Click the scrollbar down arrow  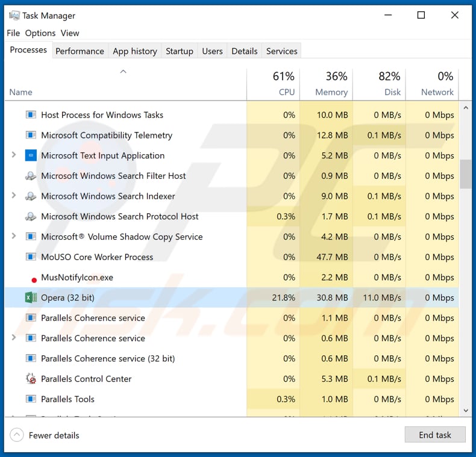point(466,410)
